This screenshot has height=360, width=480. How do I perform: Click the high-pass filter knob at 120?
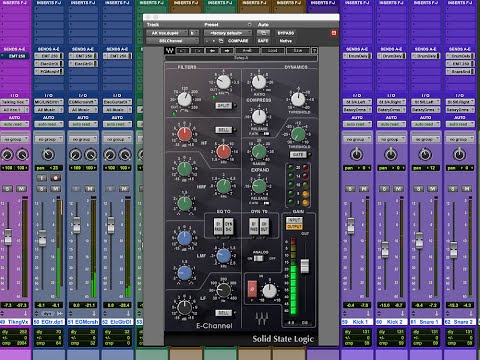[x=184, y=99]
